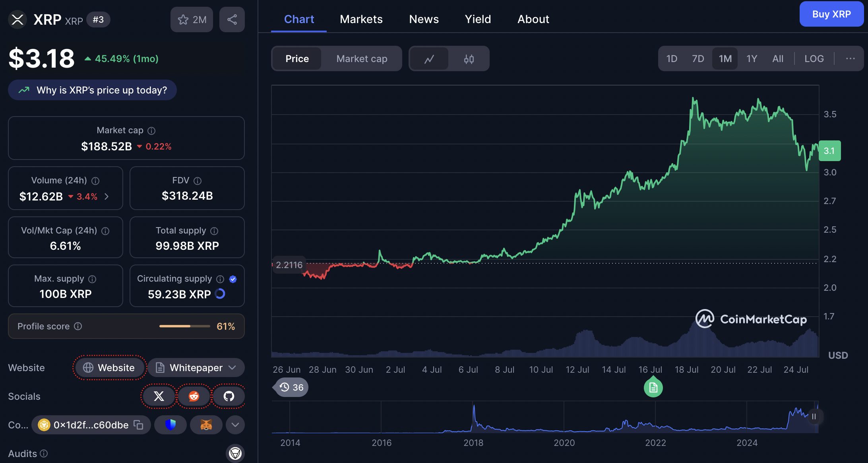The image size is (868, 463).
Task: Open the X (Twitter) social link
Action: click(x=159, y=396)
